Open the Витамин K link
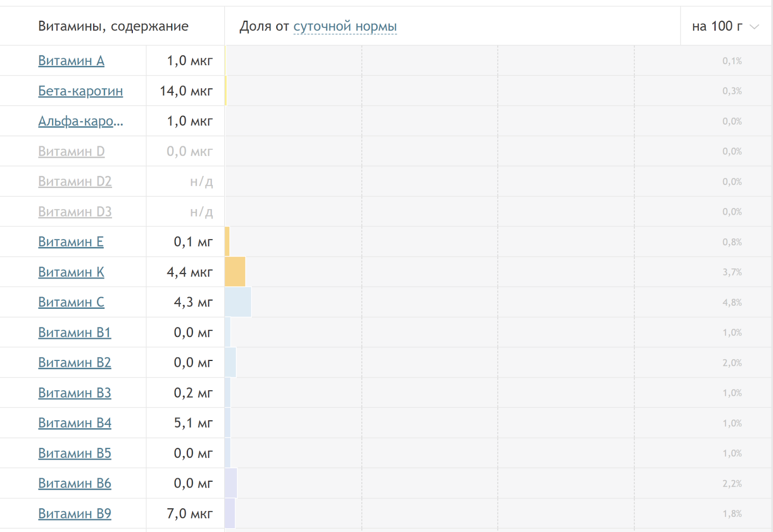 click(x=71, y=272)
